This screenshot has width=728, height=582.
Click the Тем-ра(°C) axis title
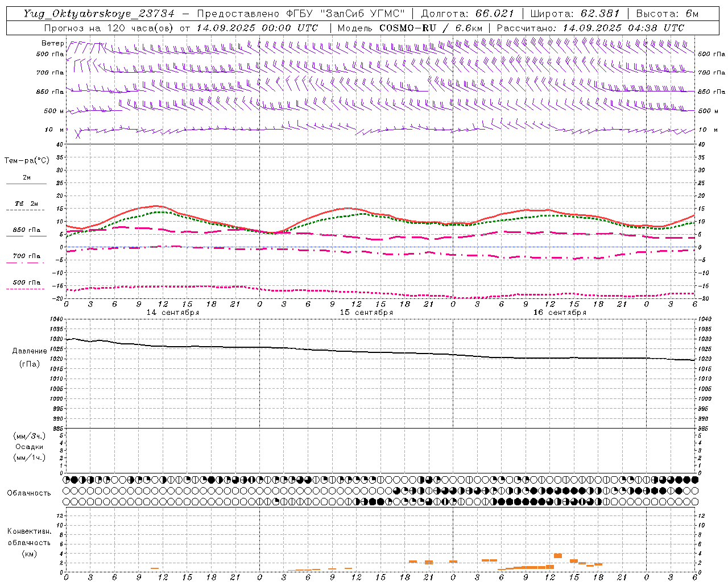tap(27, 161)
